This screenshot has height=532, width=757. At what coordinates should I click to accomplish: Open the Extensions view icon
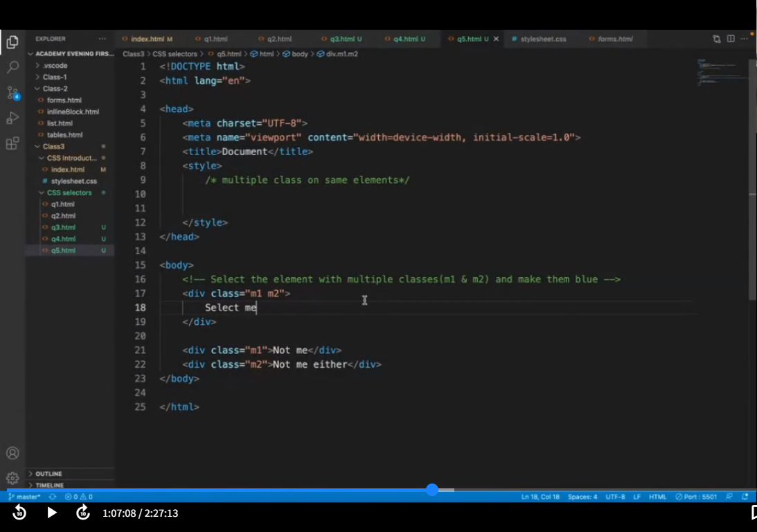12,143
